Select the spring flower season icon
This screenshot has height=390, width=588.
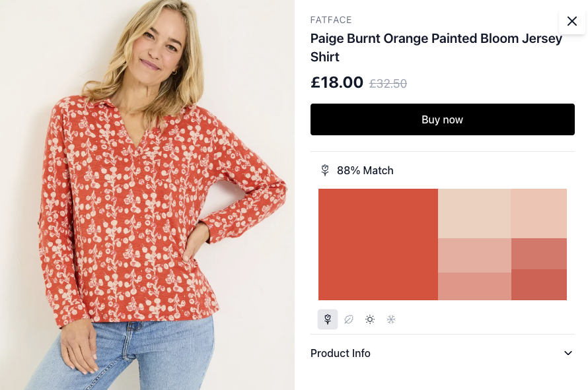328,319
